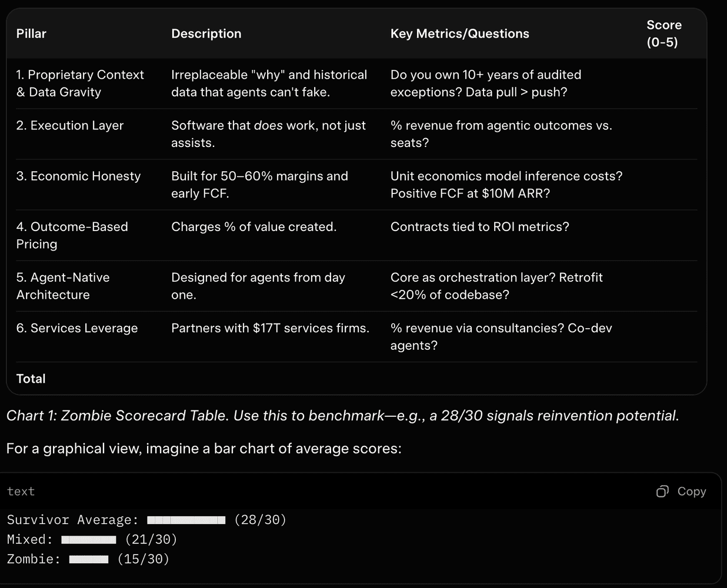Click 'Core as orchestration layer?' metrics cell
This screenshot has height=588, width=727.
pyautogui.click(x=496, y=286)
